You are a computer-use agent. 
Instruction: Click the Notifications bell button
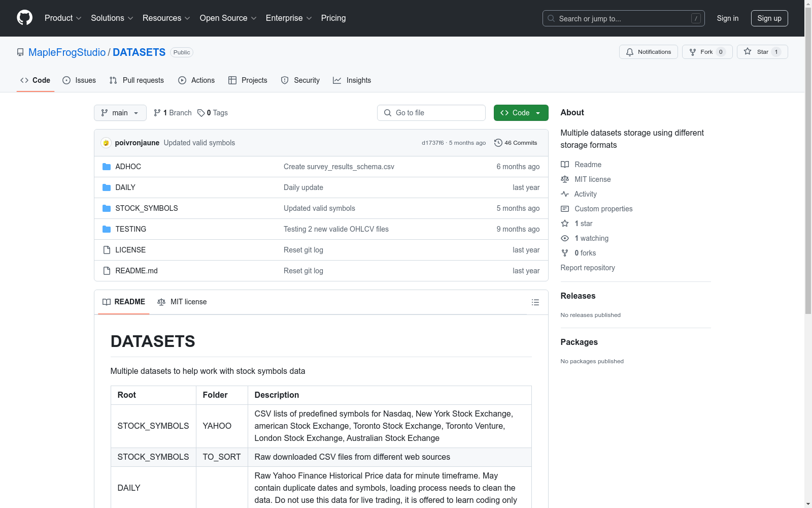(x=648, y=52)
